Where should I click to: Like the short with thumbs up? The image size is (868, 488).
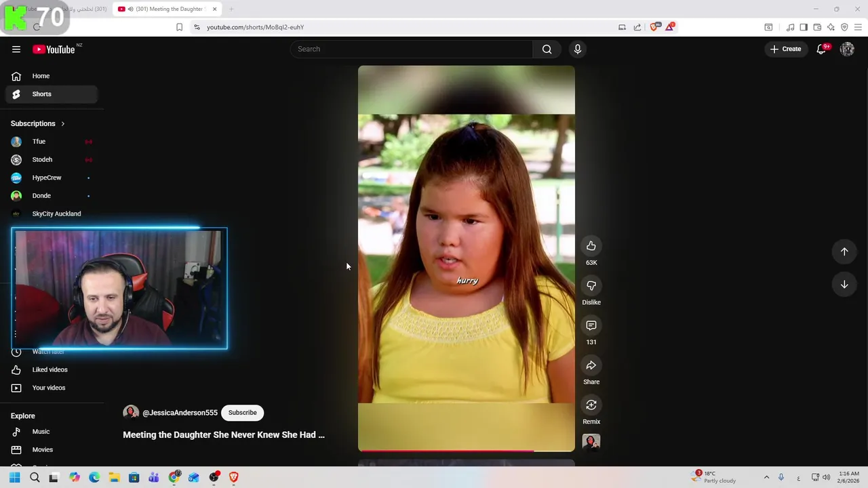click(x=591, y=246)
